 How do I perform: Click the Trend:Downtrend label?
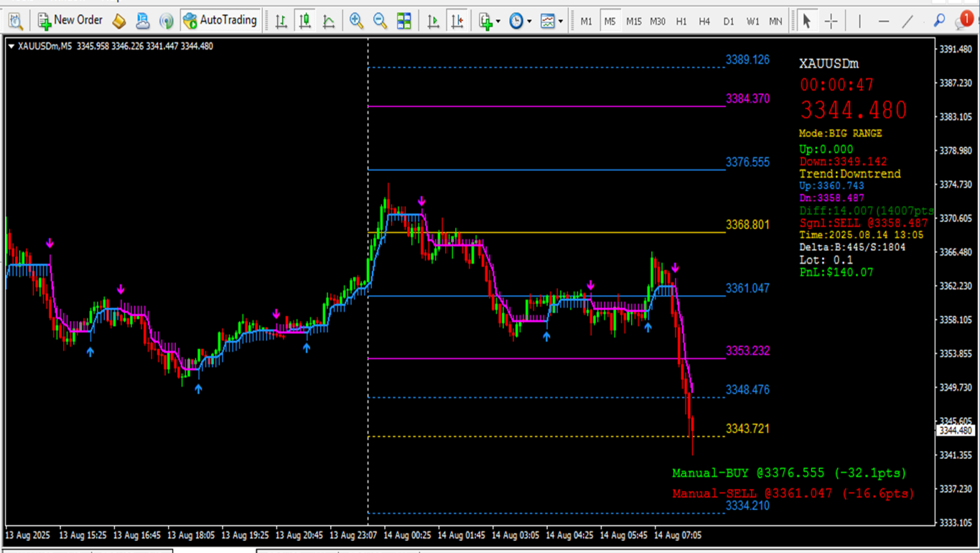[850, 174]
